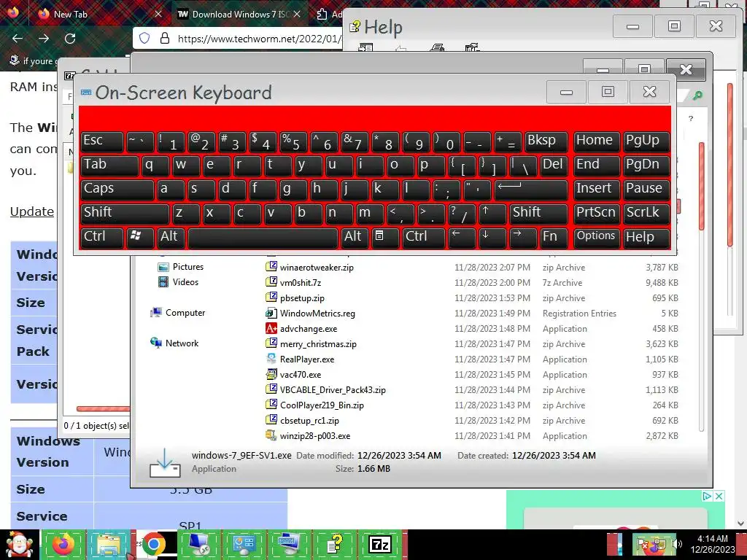The image size is (747, 560).
Task: Click the Firefox tracking protection shield icon
Action: 144,38
